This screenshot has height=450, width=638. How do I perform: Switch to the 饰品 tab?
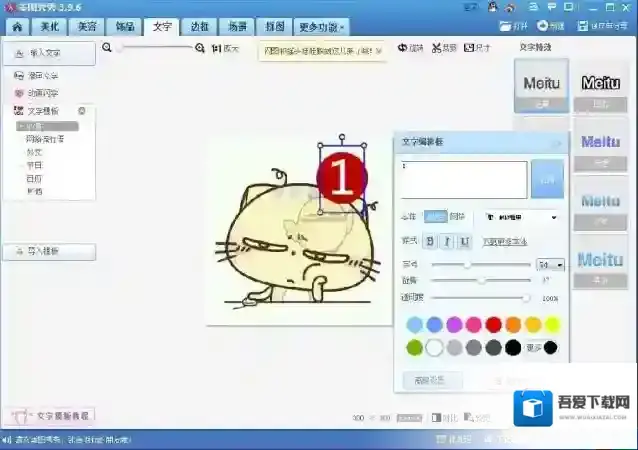coord(125,27)
